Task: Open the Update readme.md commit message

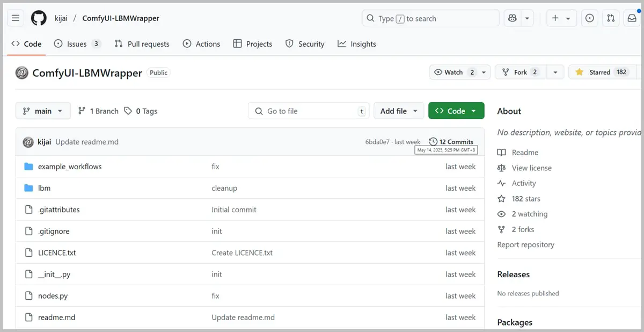Action: [x=87, y=142]
